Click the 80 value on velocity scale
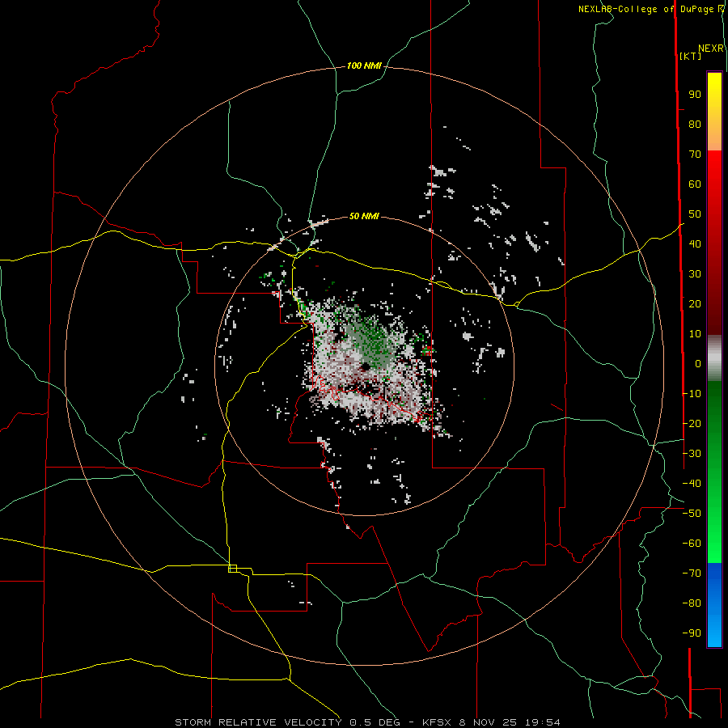 pos(695,124)
